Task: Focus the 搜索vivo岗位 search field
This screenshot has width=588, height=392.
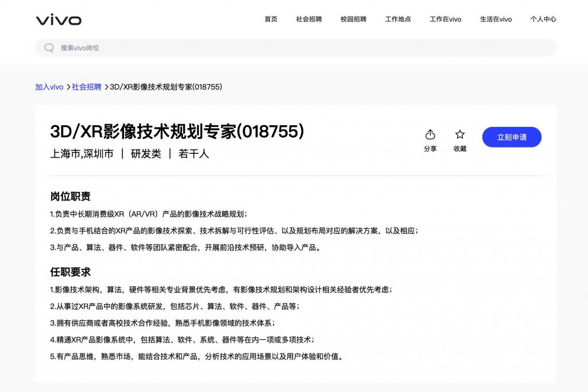Action: (x=296, y=48)
